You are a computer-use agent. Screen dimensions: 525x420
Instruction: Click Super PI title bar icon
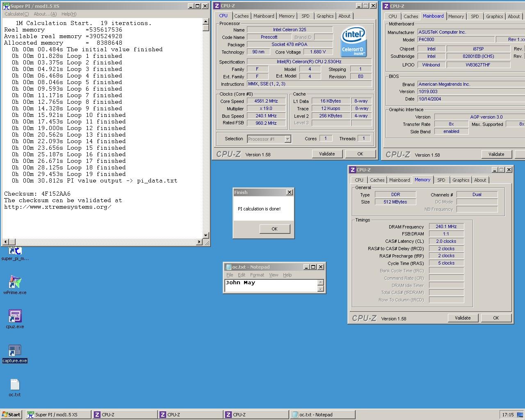coord(6,6)
